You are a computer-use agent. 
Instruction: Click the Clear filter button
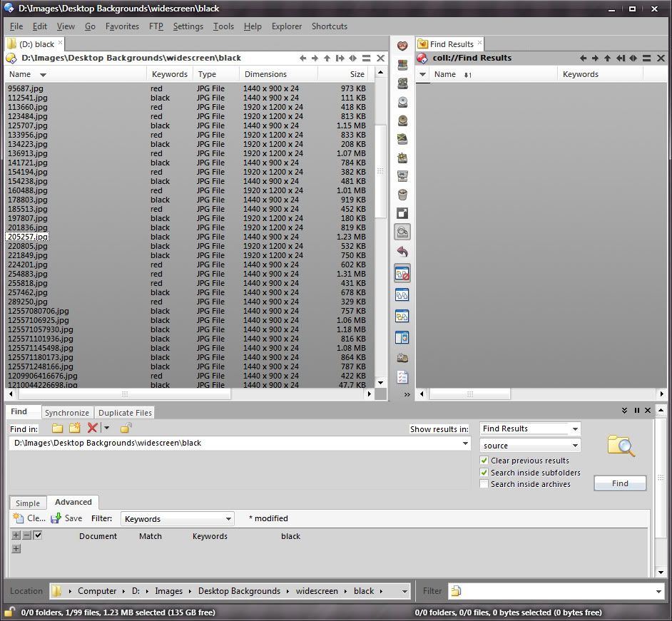[x=29, y=518]
